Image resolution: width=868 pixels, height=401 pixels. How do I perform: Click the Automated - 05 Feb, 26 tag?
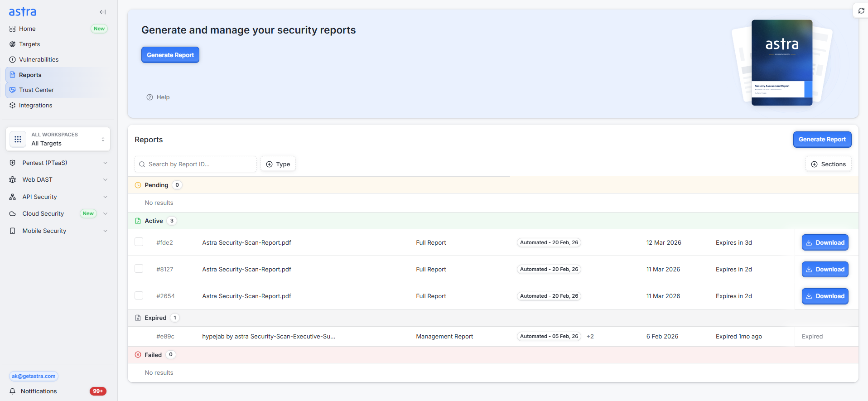(x=549, y=336)
